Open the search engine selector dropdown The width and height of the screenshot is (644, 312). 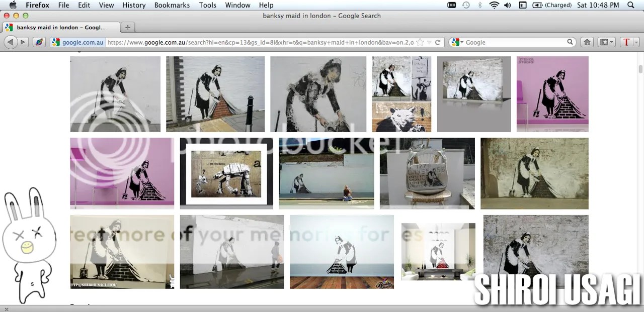click(457, 42)
